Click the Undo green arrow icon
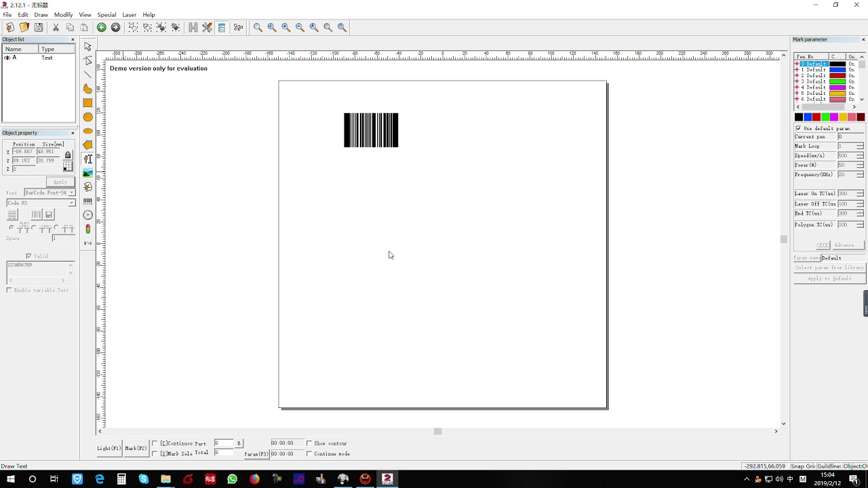This screenshot has height=488, width=868. pos(101,27)
